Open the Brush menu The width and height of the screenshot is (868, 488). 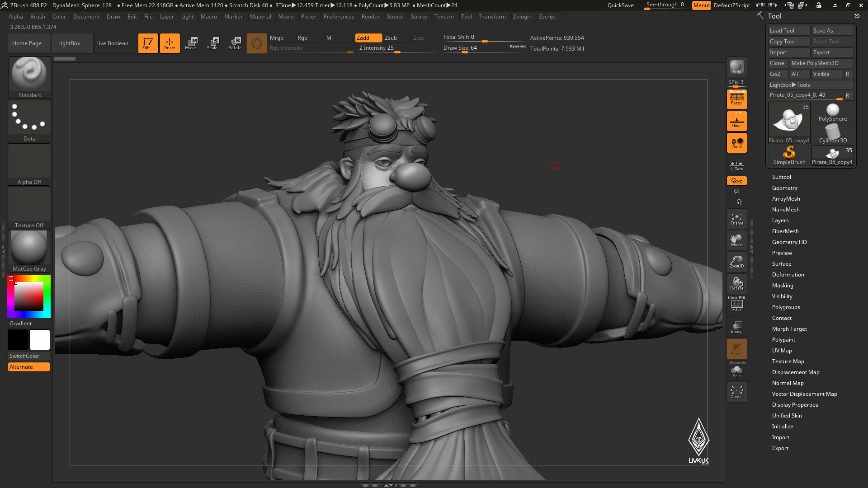coord(38,17)
